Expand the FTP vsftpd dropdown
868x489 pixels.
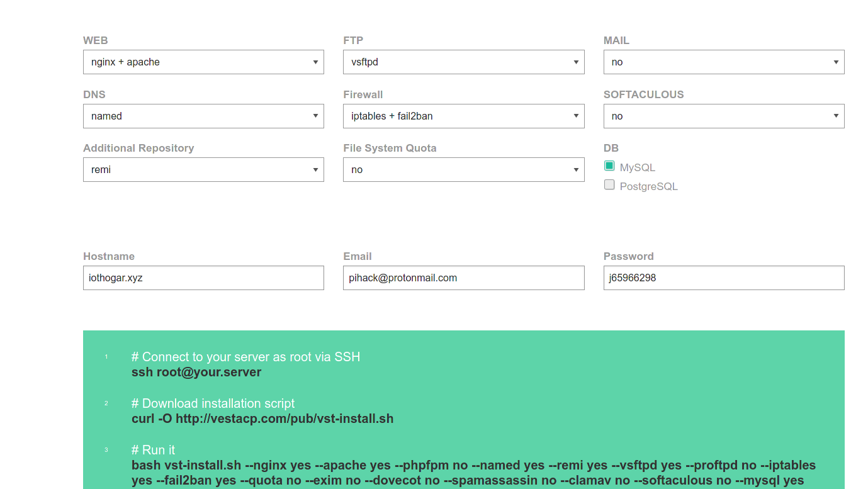point(463,62)
